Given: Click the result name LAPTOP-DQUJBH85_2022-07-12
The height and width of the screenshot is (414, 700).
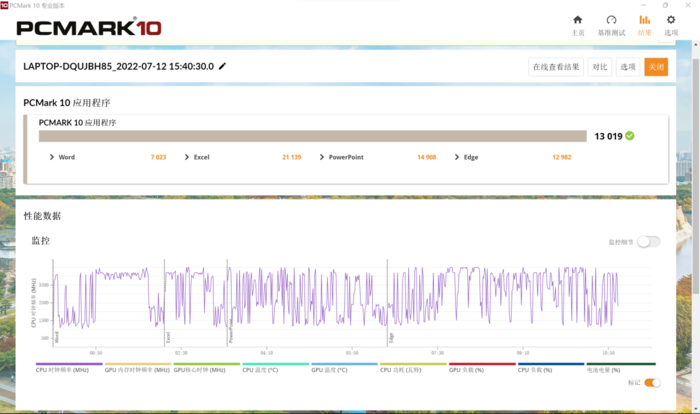Looking at the screenshot, I should [x=118, y=66].
